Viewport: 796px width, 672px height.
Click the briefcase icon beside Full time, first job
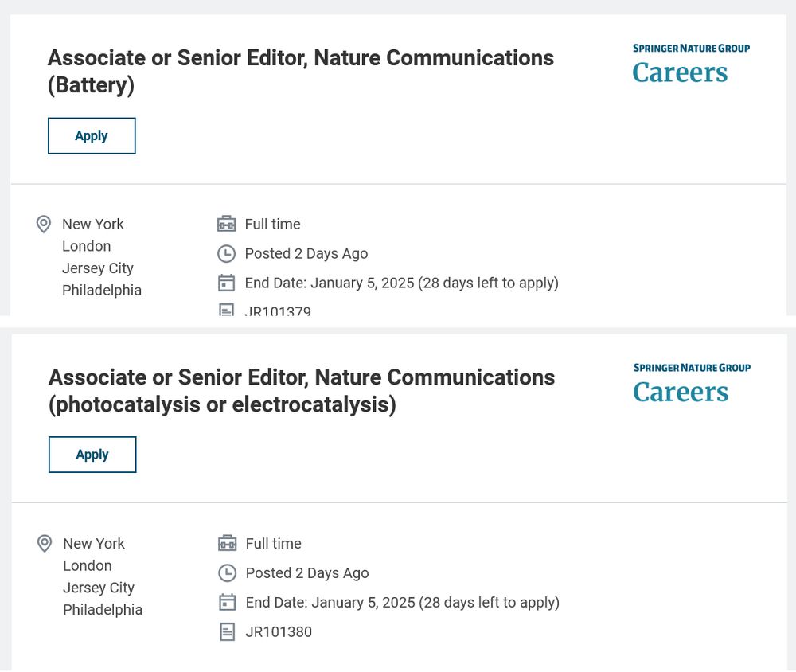[226, 224]
